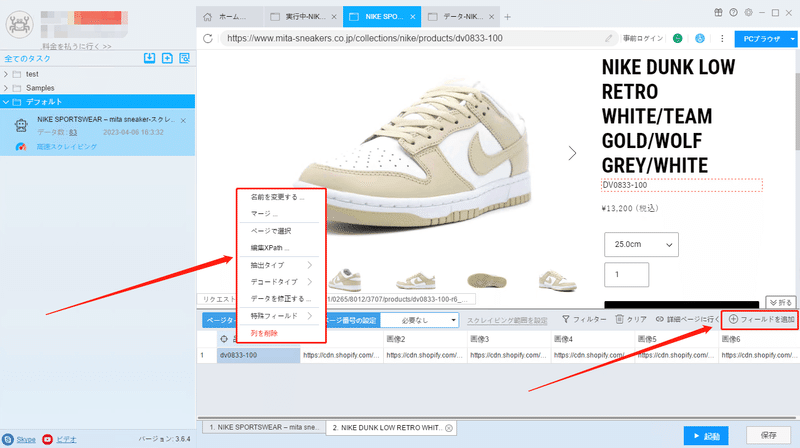Open help via the question mark icon
800x448 pixels.
pyautogui.click(x=733, y=13)
